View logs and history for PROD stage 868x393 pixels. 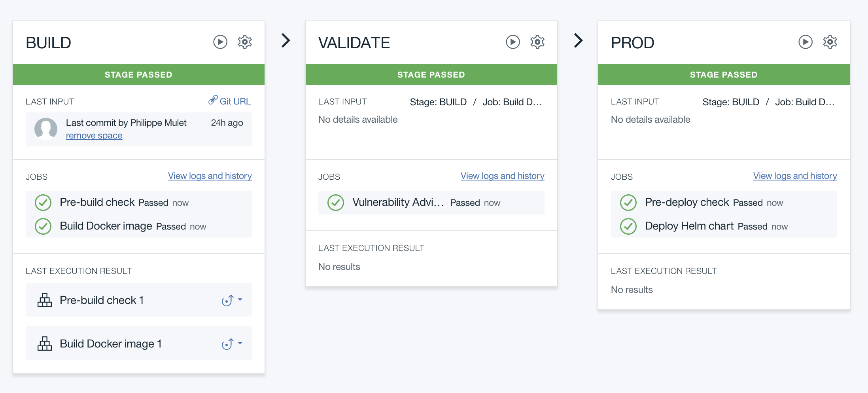point(795,176)
